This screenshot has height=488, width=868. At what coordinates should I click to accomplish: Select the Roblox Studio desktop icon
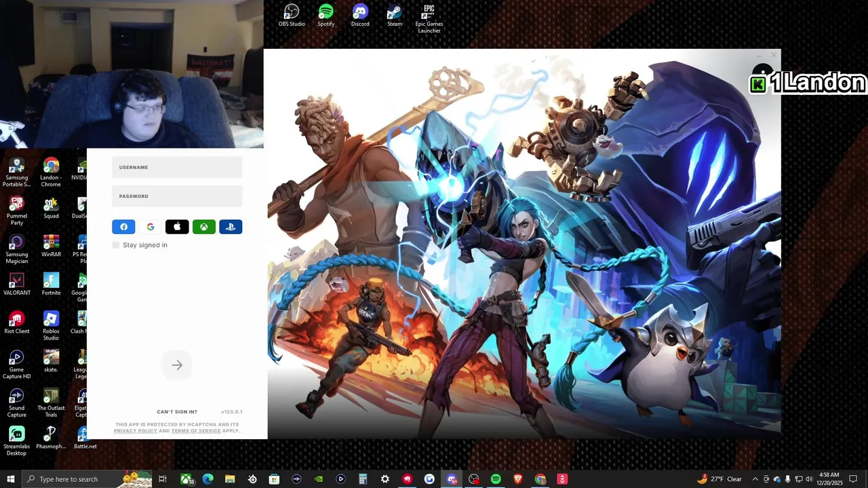click(x=51, y=327)
